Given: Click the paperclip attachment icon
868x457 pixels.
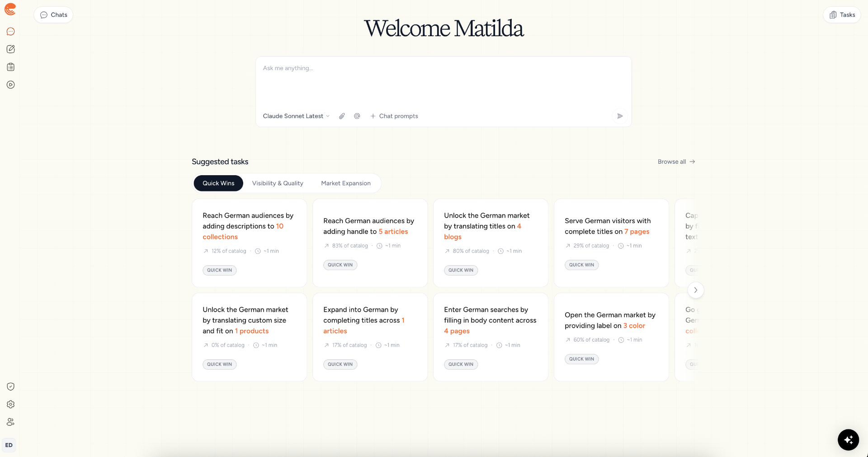Looking at the screenshot, I should (342, 116).
